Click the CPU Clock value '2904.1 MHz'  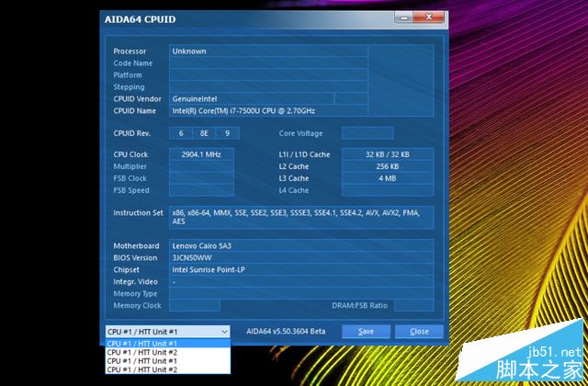pyautogui.click(x=201, y=154)
